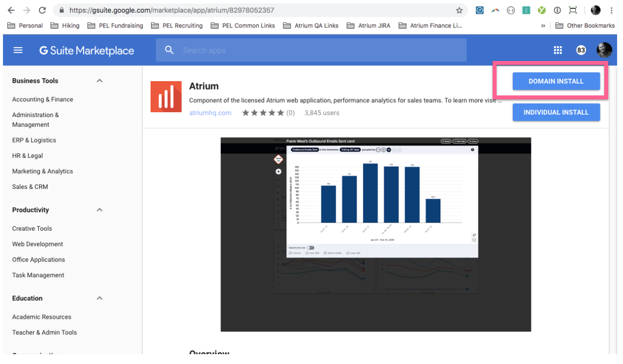This screenshot has height=364, width=623.
Task: Select the ERP & Logistics category
Action: [34, 140]
